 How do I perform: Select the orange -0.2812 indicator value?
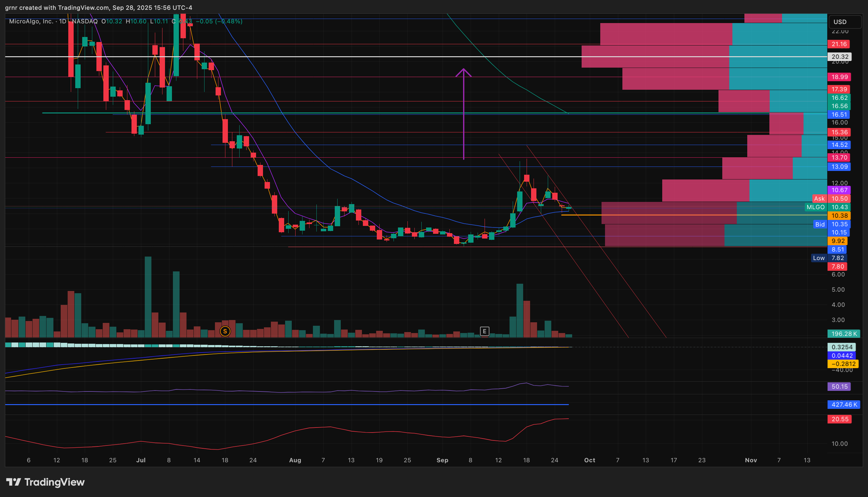click(843, 364)
